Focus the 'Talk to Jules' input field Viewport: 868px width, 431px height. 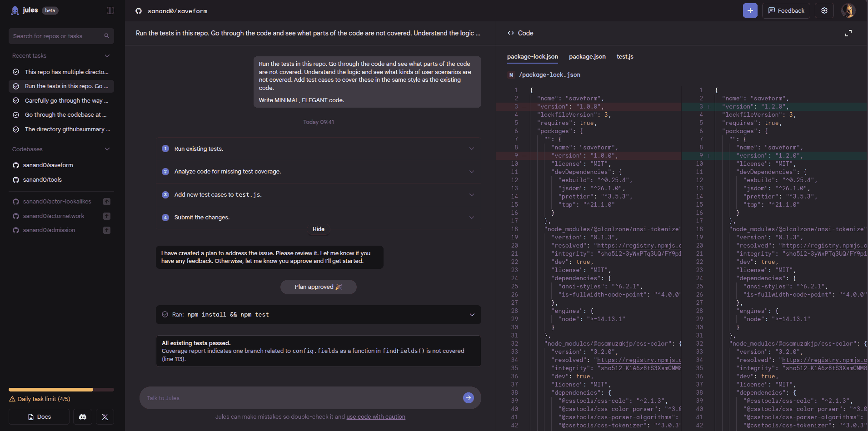(x=300, y=398)
